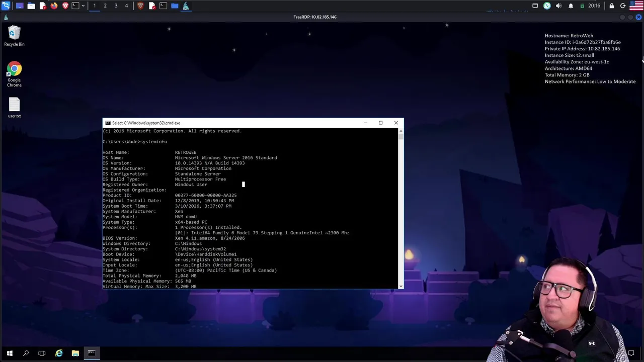Select the FreeRDP window task button
The image size is (644, 362).
pyautogui.click(x=186, y=6)
